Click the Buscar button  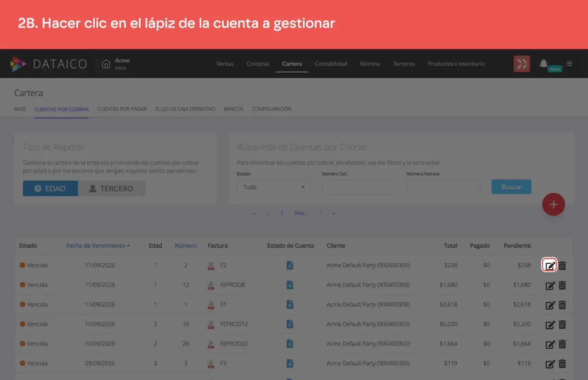pos(511,187)
